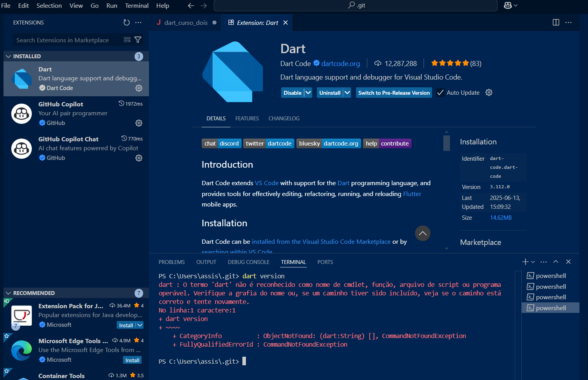The width and height of the screenshot is (588, 380).
Task: Split the editor to the right
Action: [556, 23]
